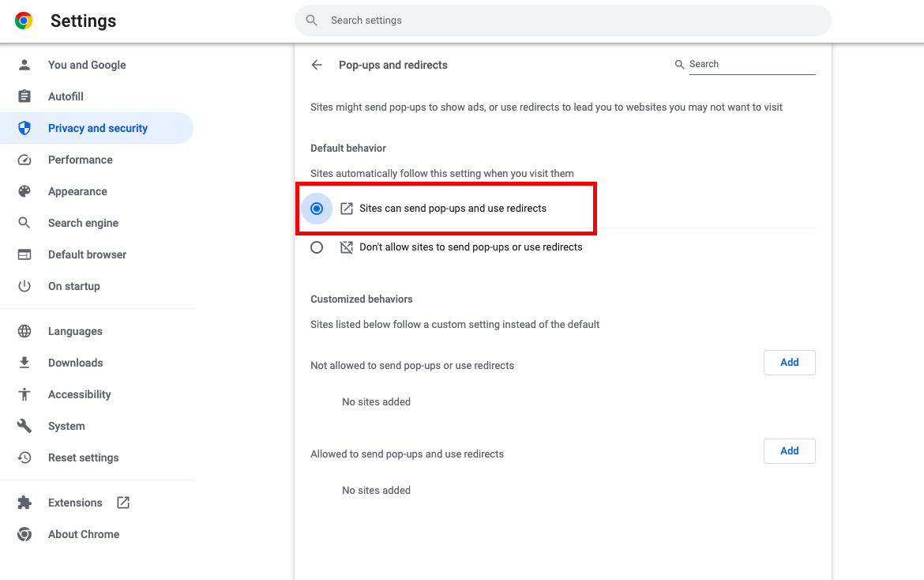Viewport: 924px width, 580px height.
Task: Add site to Allowed pop-ups list
Action: (x=789, y=451)
